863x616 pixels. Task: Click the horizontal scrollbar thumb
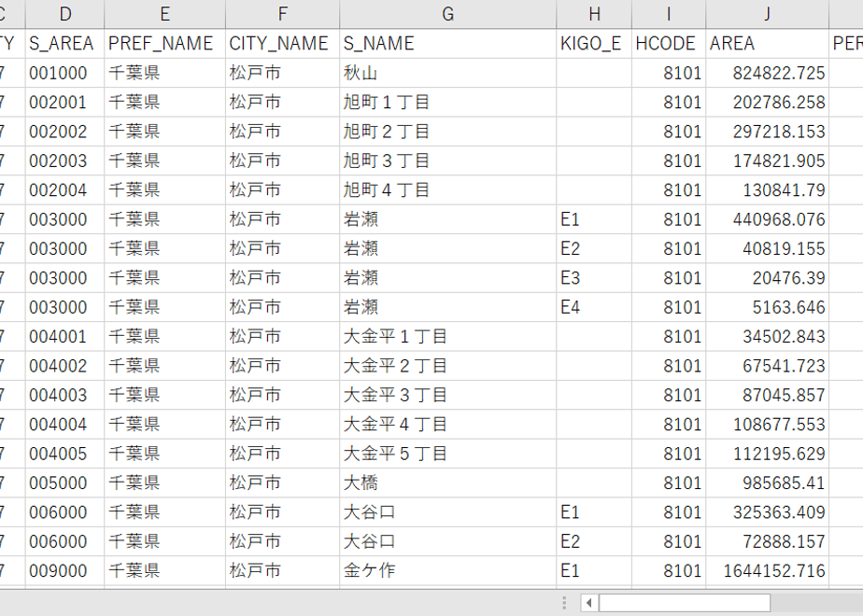pos(684,603)
